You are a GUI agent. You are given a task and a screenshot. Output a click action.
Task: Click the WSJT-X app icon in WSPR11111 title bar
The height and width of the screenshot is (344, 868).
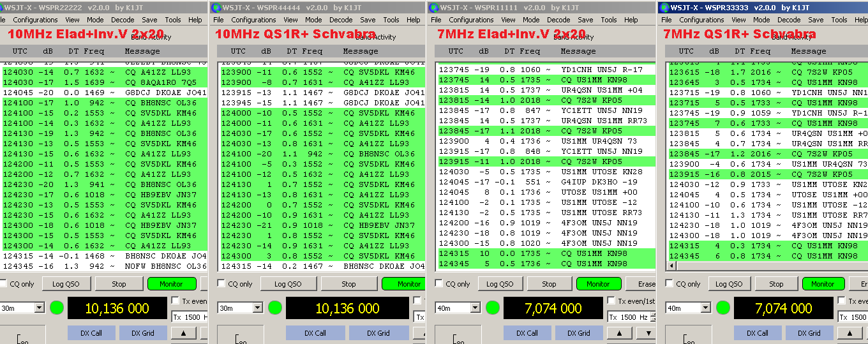(x=434, y=8)
